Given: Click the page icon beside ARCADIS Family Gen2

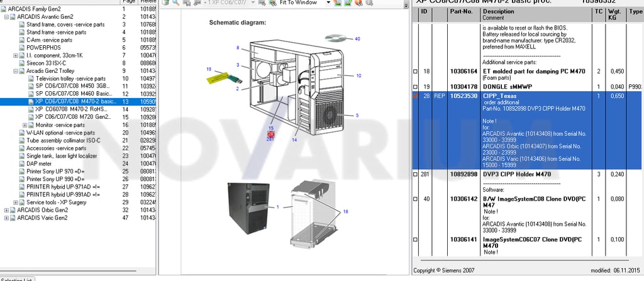Looking at the screenshot, I should (4, 9).
